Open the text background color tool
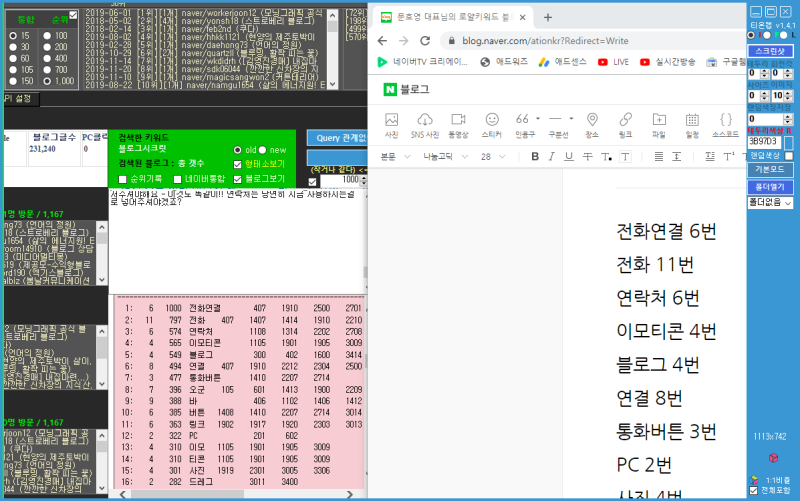The height and width of the screenshot is (501, 800). click(625, 157)
